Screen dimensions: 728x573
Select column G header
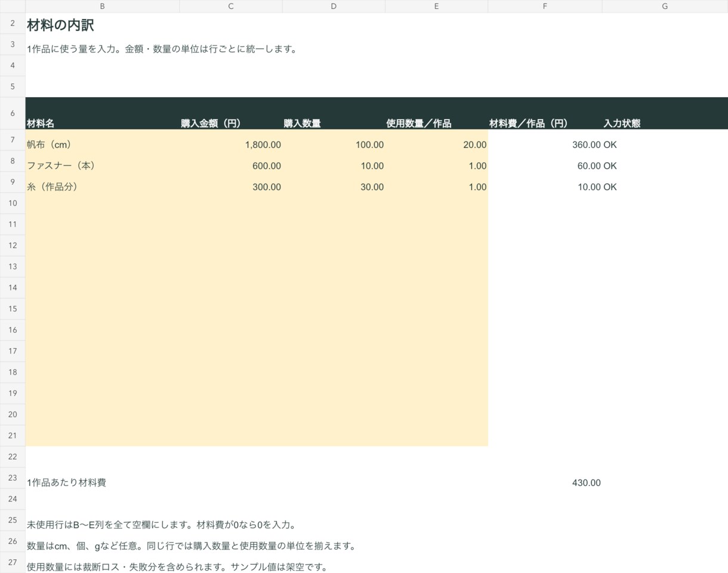tap(665, 6)
